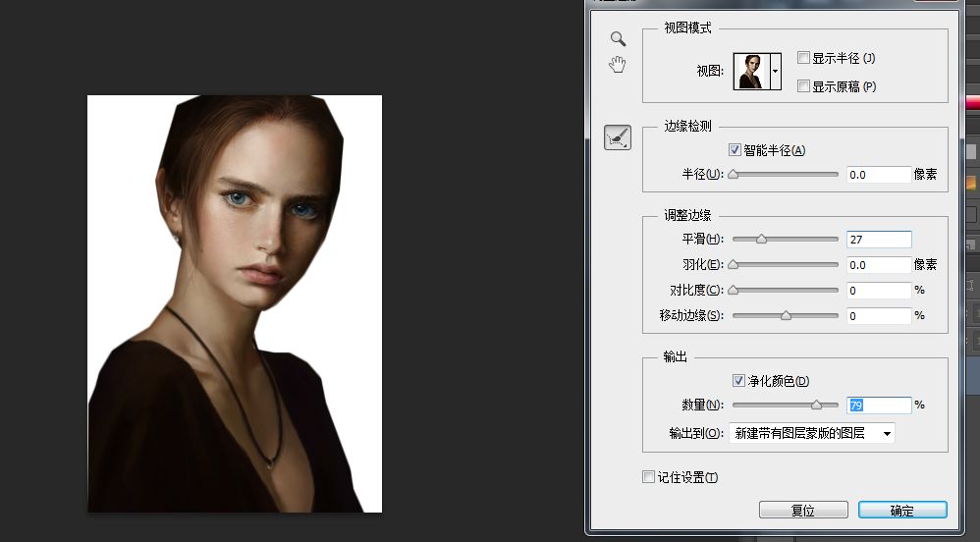980x542 pixels.
Task: Click the 移动边缘(S) slider handle
Action: click(787, 316)
